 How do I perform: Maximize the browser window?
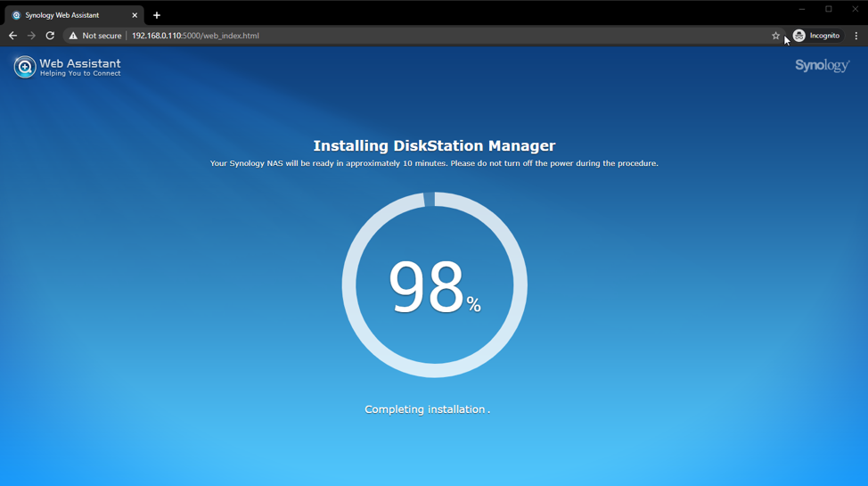[x=828, y=9]
